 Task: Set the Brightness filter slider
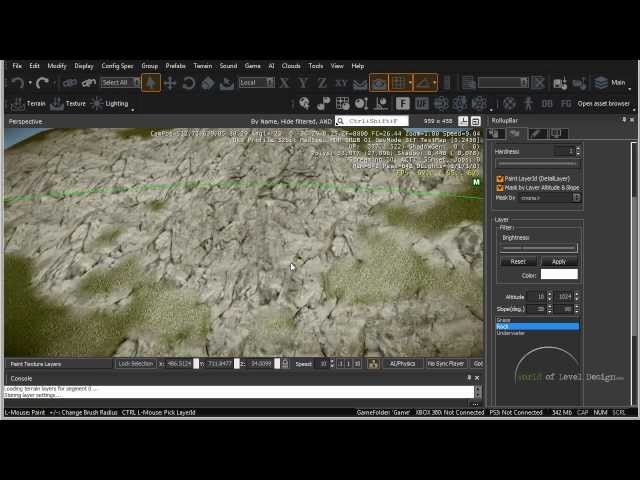point(538,248)
